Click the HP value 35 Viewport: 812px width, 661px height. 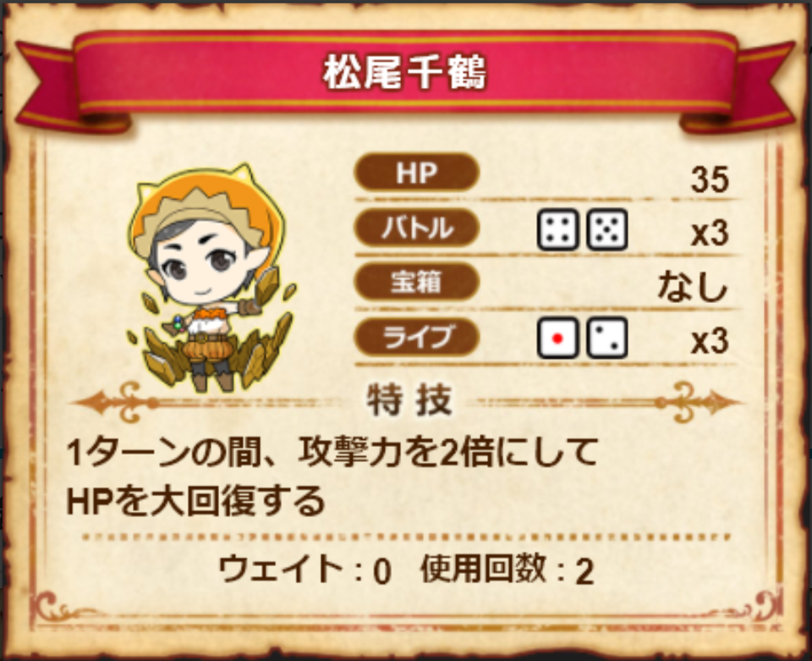pos(710,179)
